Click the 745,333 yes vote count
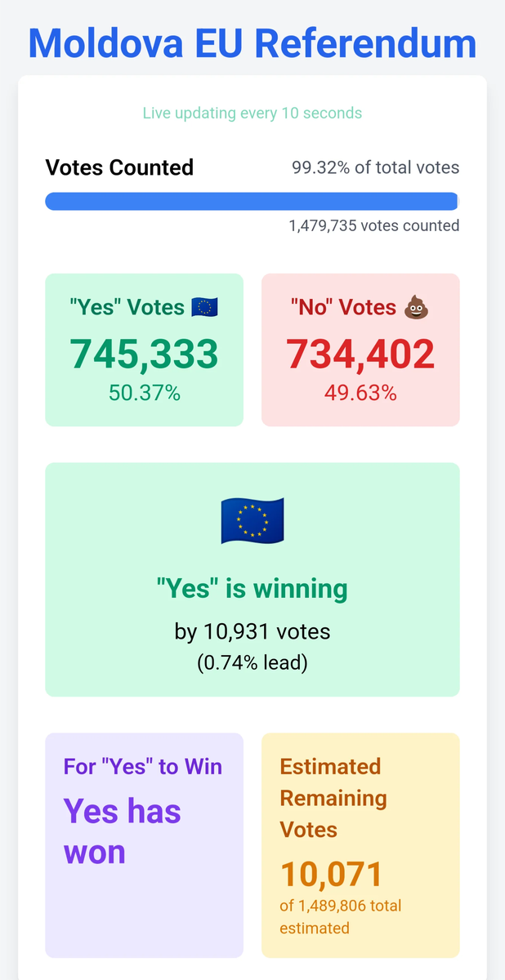 (144, 354)
